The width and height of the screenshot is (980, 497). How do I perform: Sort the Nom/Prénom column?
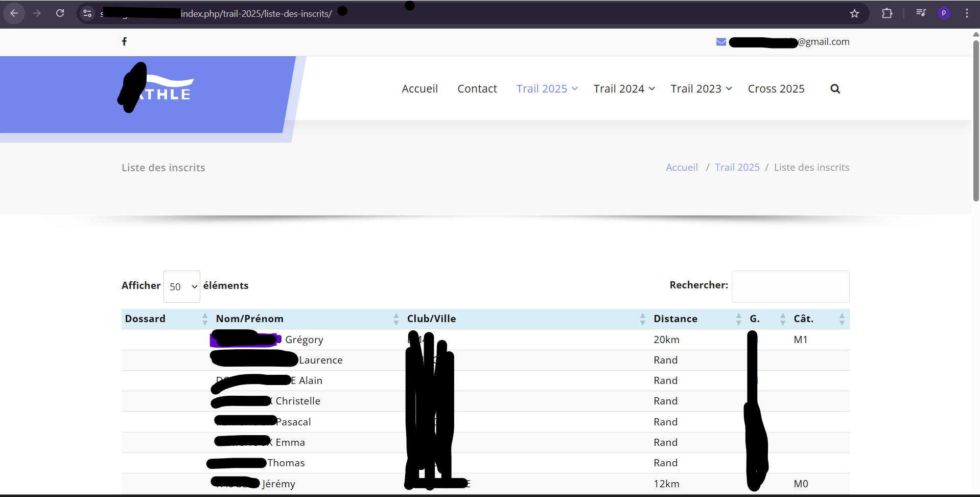[396, 319]
